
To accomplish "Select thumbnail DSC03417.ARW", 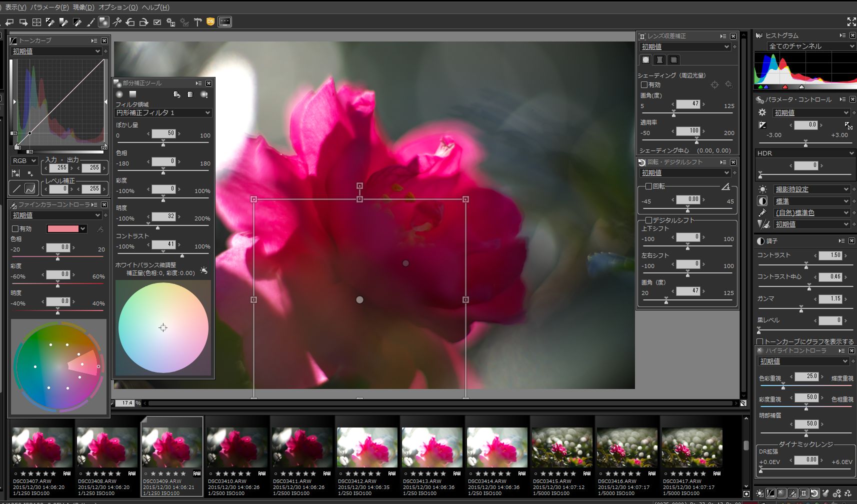I will (692, 456).
